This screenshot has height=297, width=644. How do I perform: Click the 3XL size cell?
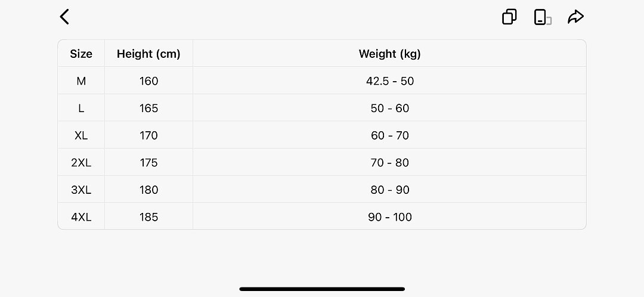click(81, 190)
